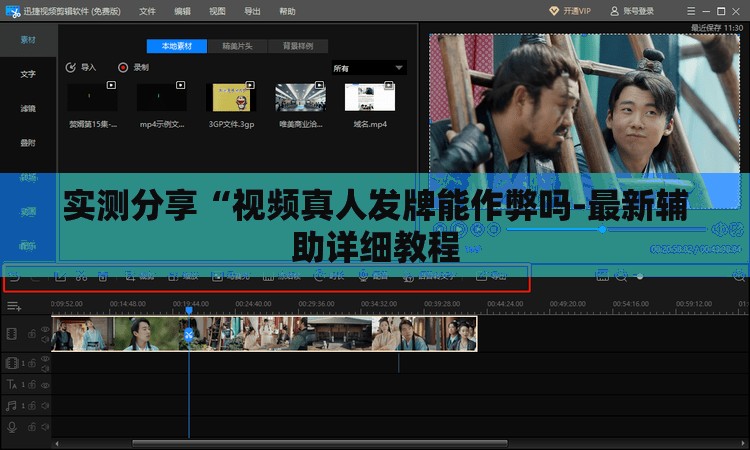Select the 3GP文件.3gp media thumbnail

pos(231,98)
